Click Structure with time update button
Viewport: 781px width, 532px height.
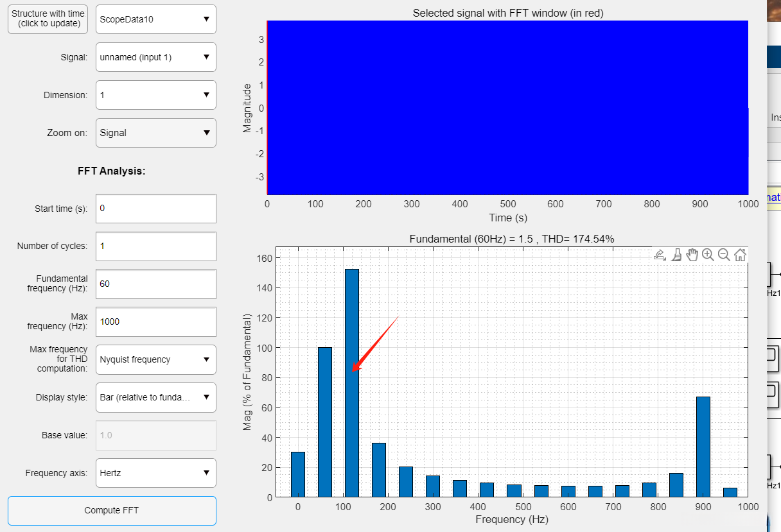pyautogui.click(x=48, y=19)
